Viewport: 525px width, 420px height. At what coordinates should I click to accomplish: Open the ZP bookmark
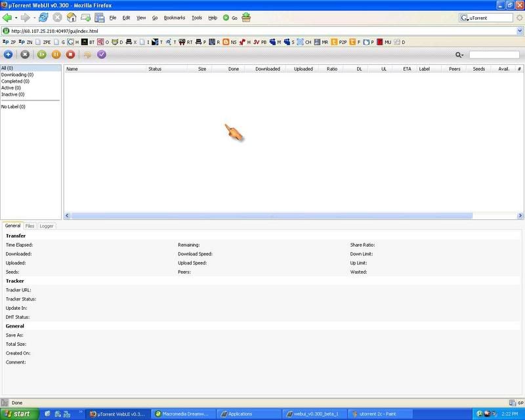click(9, 42)
